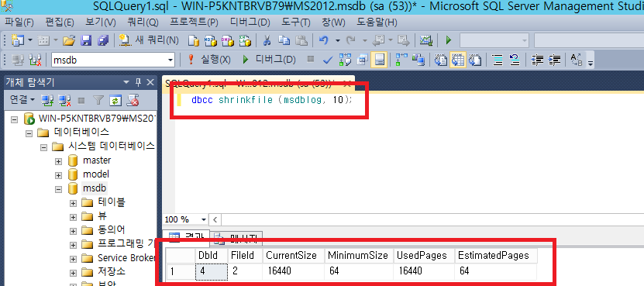Display the estimated execution plan icon
The height and width of the screenshot is (286, 644).
[x=345, y=60]
